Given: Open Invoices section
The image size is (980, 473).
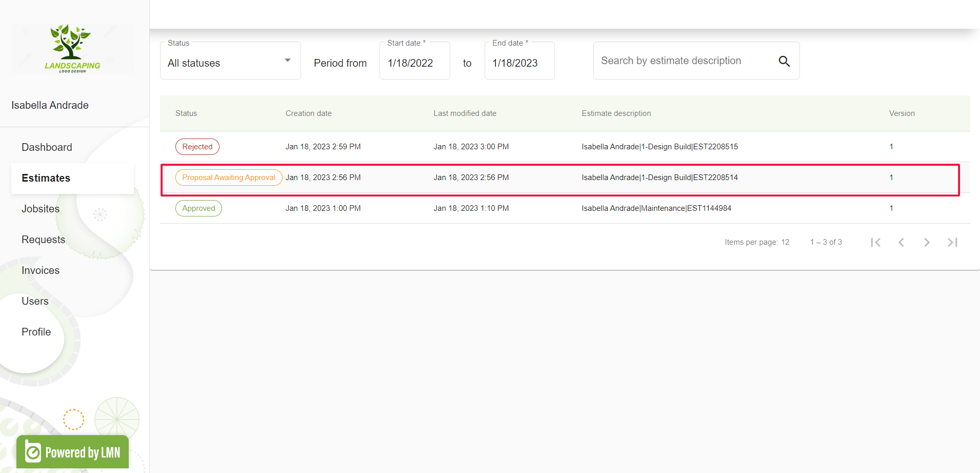Looking at the screenshot, I should pos(41,270).
